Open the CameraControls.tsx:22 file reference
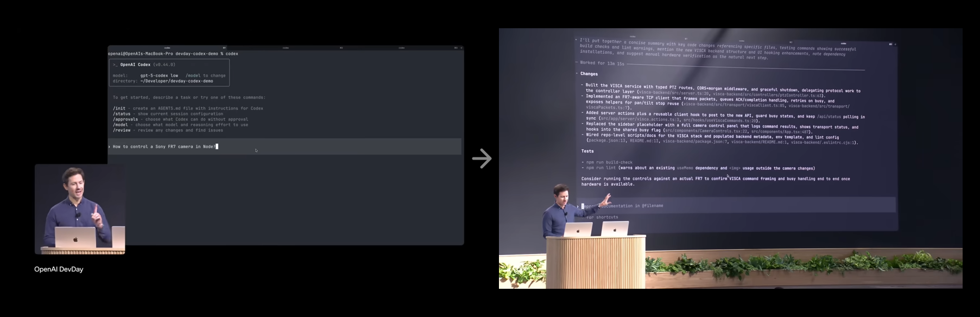The image size is (980, 317). pyautogui.click(x=706, y=130)
